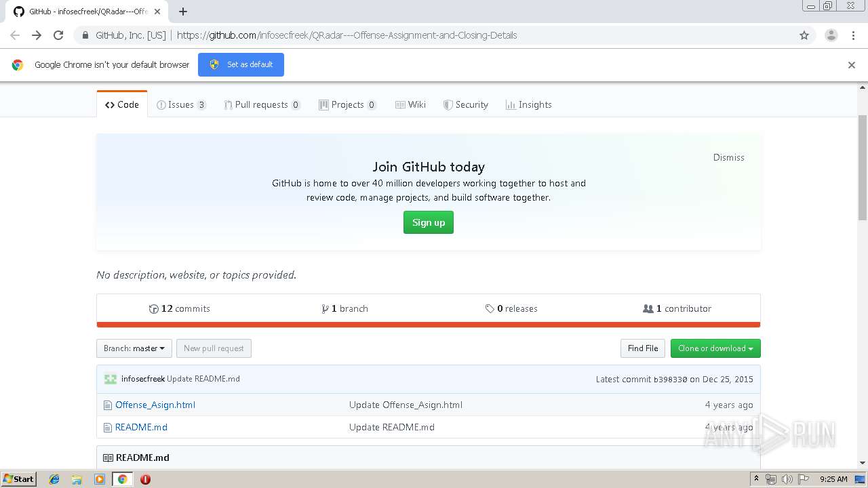Open the Windows Start menu
Image resolution: width=868 pixels, height=488 pixels.
click(x=19, y=479)
